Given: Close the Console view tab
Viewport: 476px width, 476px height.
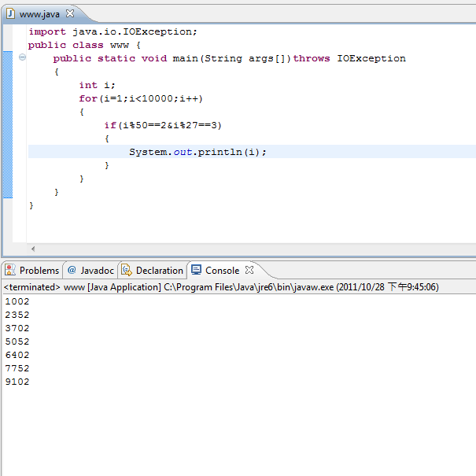Looking at the screenshot, I should pyautogui.click(x=249, y=270).
